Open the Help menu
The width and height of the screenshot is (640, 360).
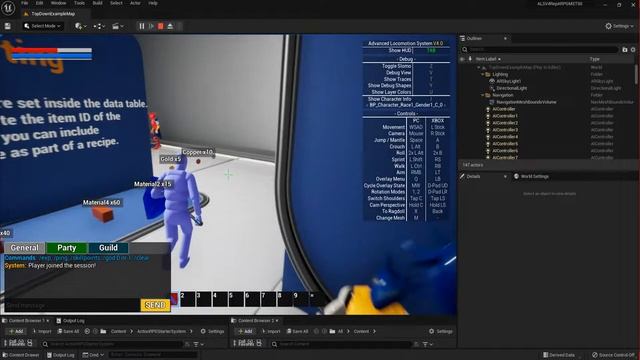(x=153, y=3)
